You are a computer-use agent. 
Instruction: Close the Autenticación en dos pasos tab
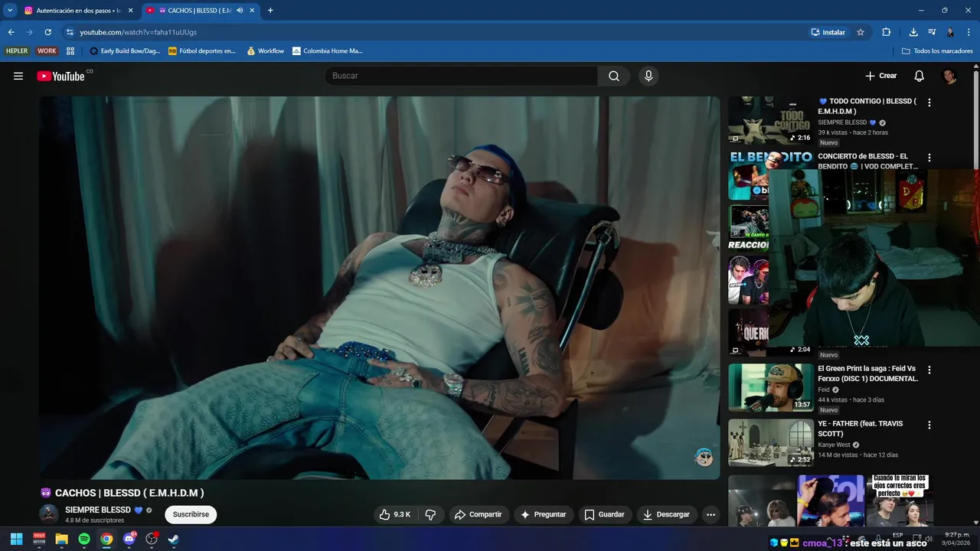pos(130,11)
